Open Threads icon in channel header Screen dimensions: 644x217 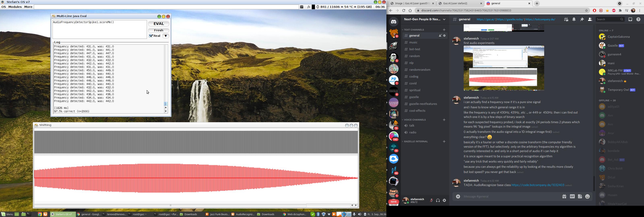click(x=566, y=19)
